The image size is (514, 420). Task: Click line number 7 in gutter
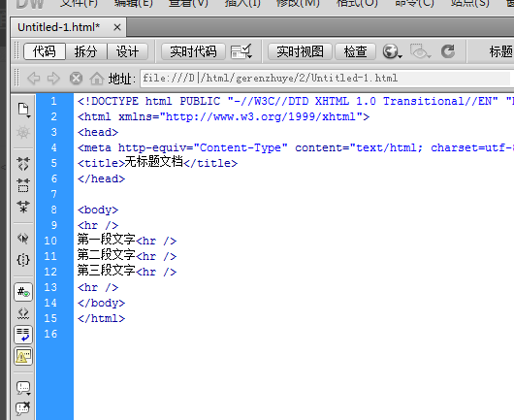tap(53, 194)
